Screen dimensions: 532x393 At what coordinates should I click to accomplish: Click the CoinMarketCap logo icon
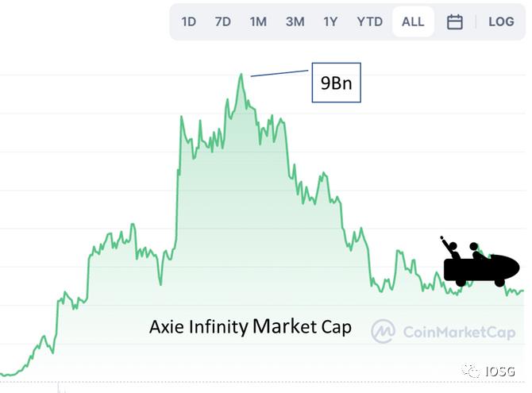coord(384,331)
